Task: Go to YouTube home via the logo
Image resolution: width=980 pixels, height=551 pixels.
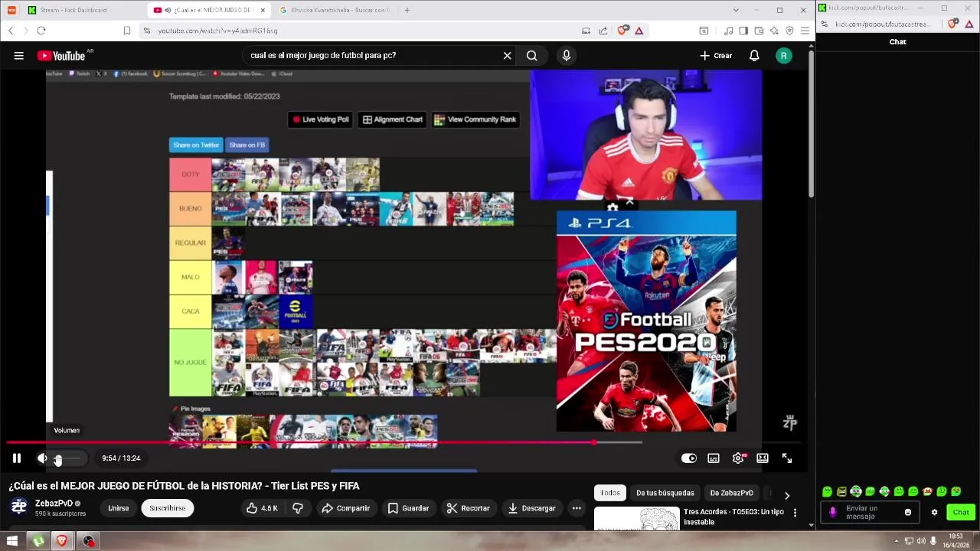Action: tap(60, 56)
